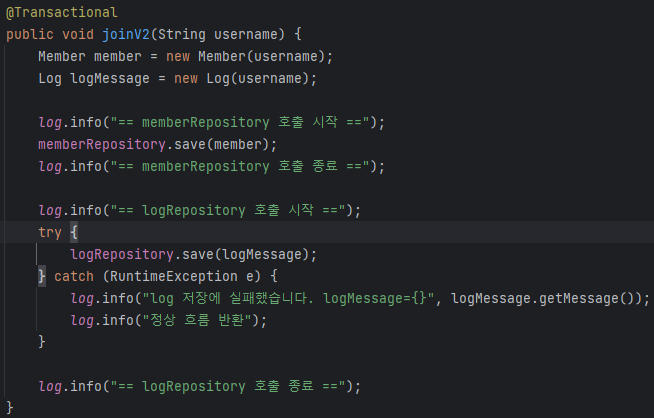The image size is (654, 418).
Task: Click logRepository.save(logMessage) call
Action: pyautogui.click(x=189, y=254)
